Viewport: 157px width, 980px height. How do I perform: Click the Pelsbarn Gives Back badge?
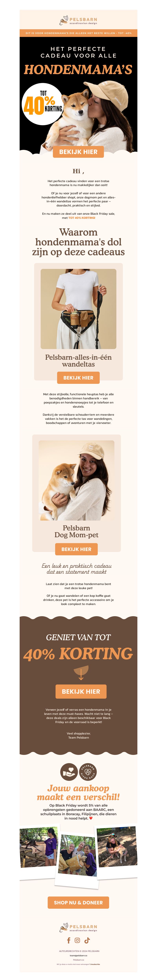click(x=88, y=772)
